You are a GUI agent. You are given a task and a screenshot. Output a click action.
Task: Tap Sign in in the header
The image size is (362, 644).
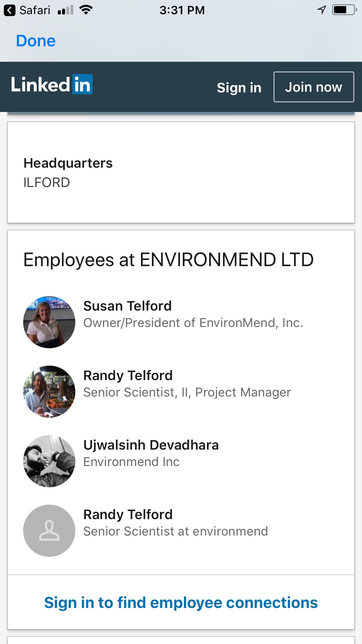239,88
